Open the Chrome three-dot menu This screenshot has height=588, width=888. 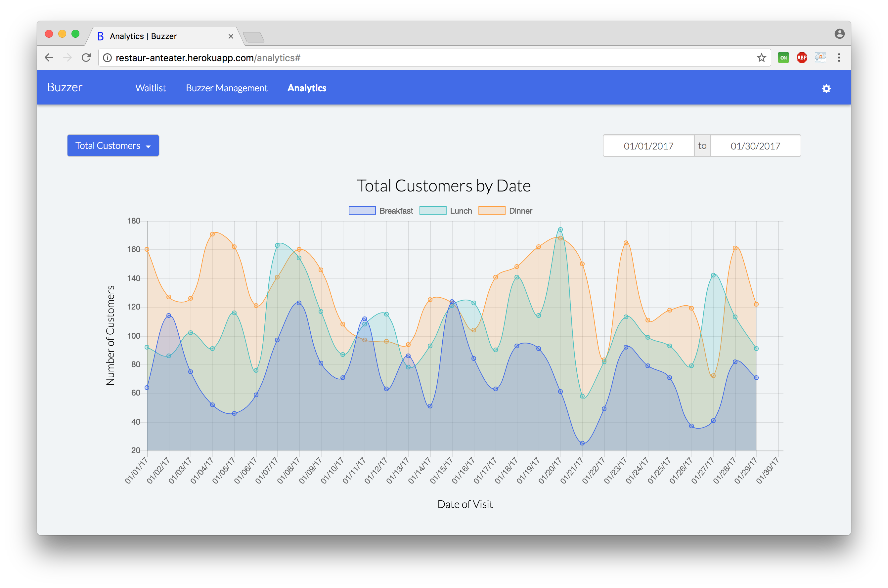(839, 58)
